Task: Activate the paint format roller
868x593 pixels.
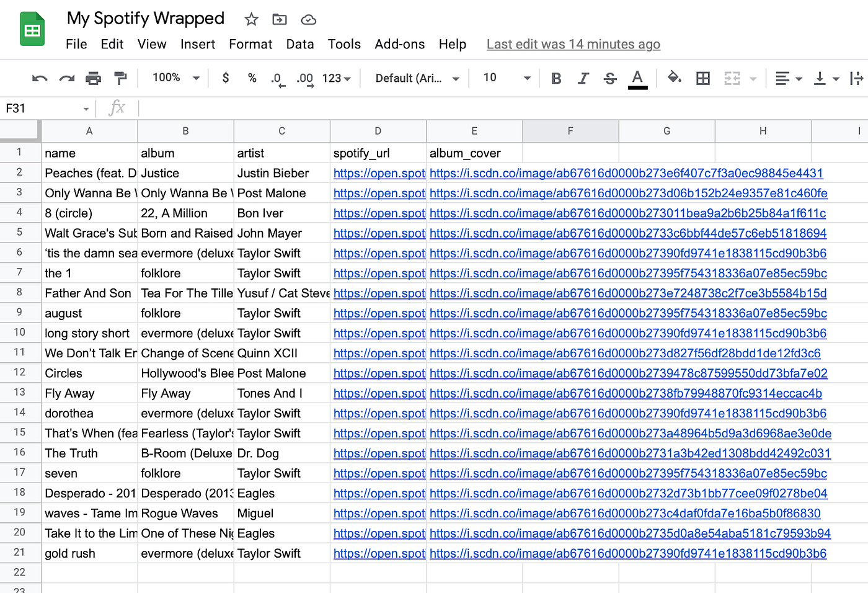Action: 120,78
